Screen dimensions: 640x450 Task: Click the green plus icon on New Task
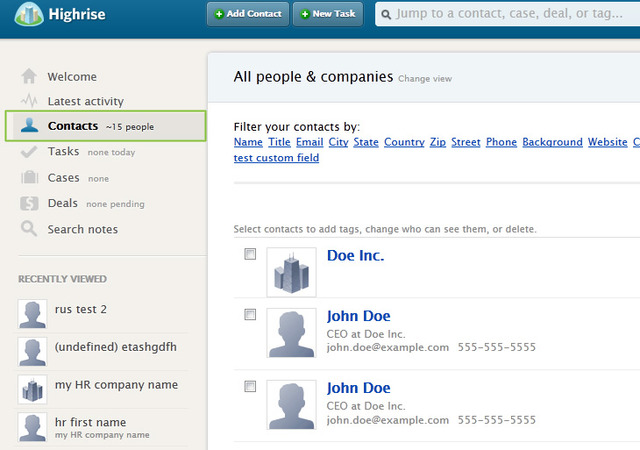click(x=305, y=14)
